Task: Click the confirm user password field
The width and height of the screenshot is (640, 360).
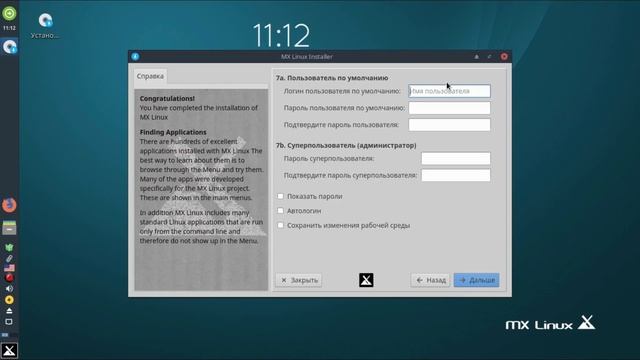Action: [x=449, y=124]
